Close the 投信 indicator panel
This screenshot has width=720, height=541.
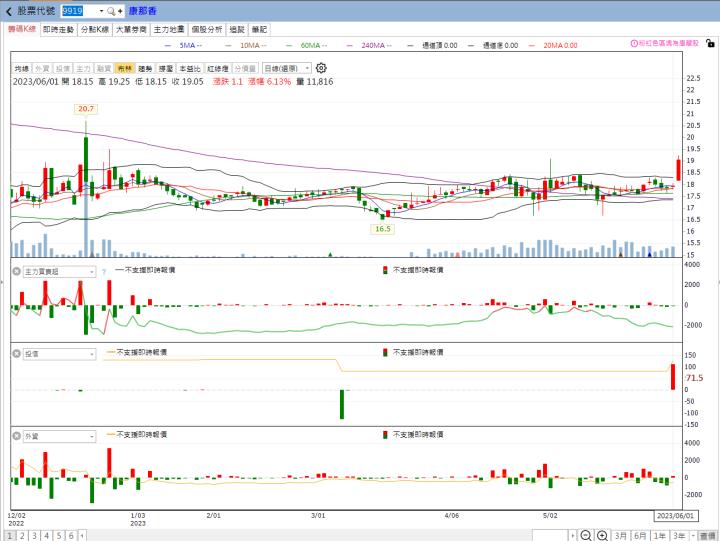point(17,354)
